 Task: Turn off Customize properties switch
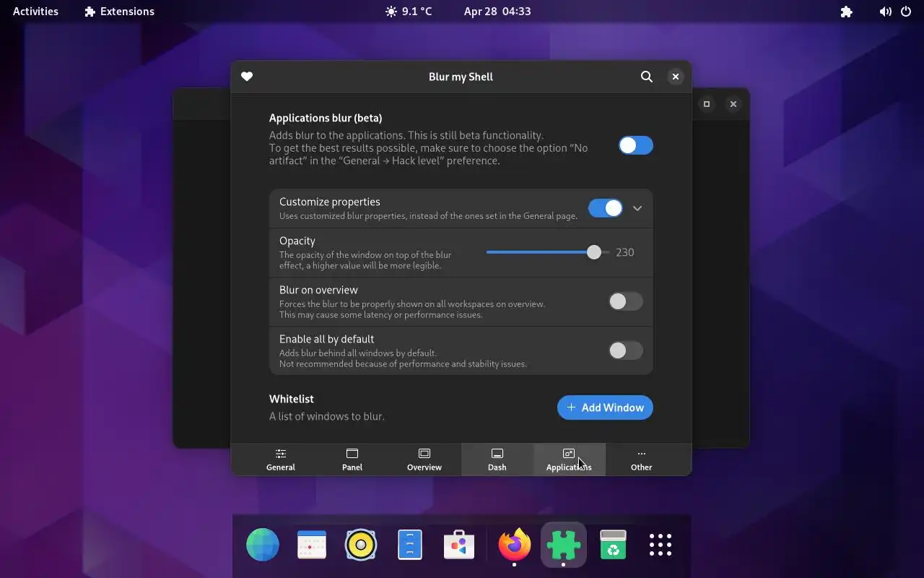606,208
